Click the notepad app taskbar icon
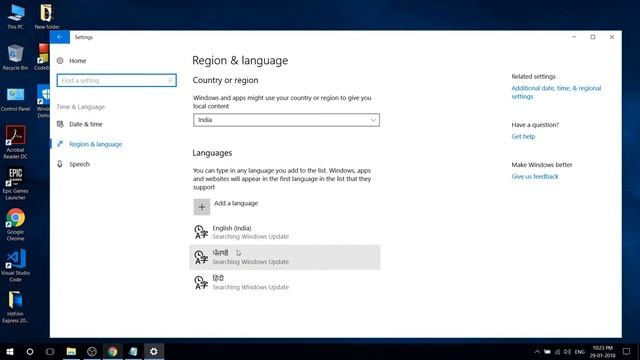Image resolution: width=640 pixels, height=360 pixels. (x=133, y=351)
